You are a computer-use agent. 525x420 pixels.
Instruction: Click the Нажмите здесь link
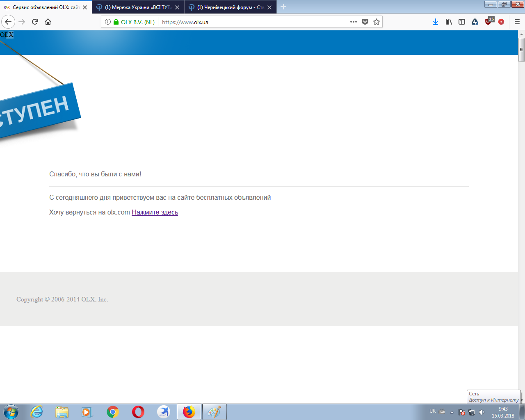155,212
